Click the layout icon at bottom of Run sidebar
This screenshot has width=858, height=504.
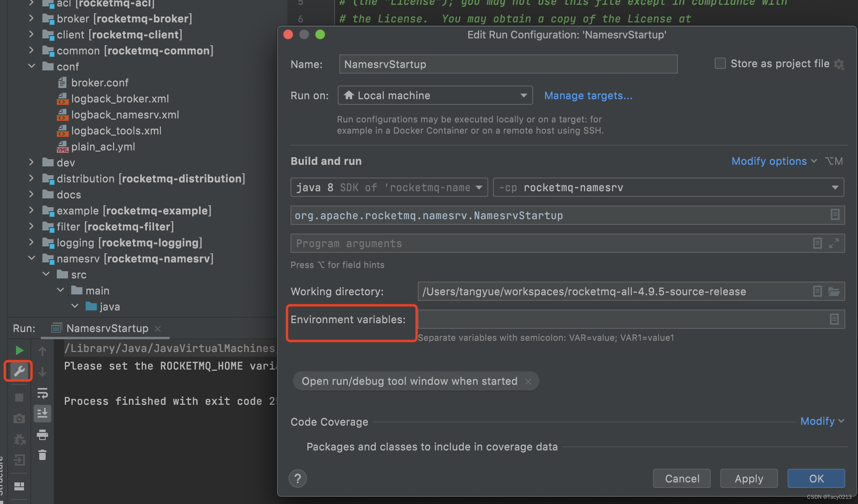tap(19, 486)
